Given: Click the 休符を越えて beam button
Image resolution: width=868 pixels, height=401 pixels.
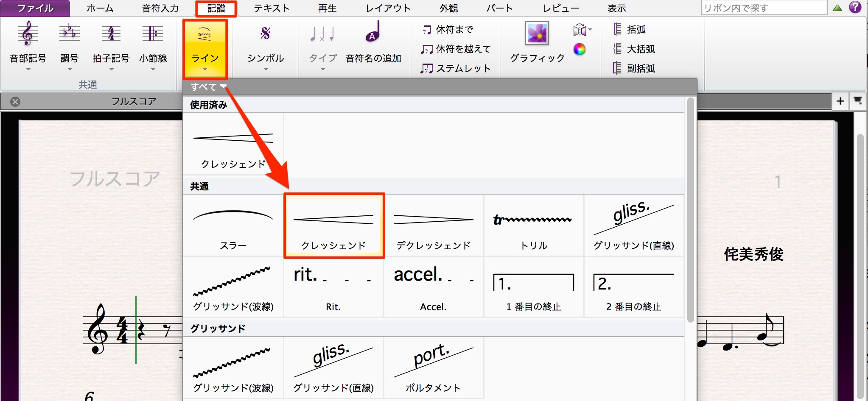Looking at the screenshot, I should click(455, 49).
